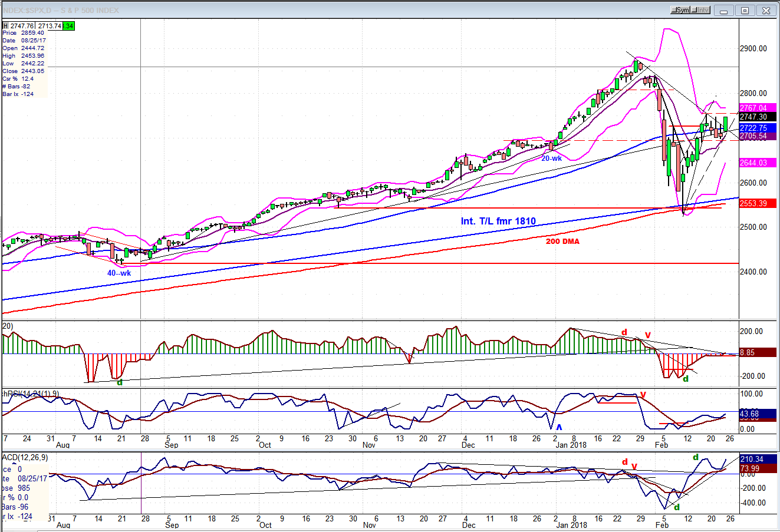The height and width of the screenshot is (532, 780).
Task: Minimize the SPX chart window
Action: click(x=725, y=10)
